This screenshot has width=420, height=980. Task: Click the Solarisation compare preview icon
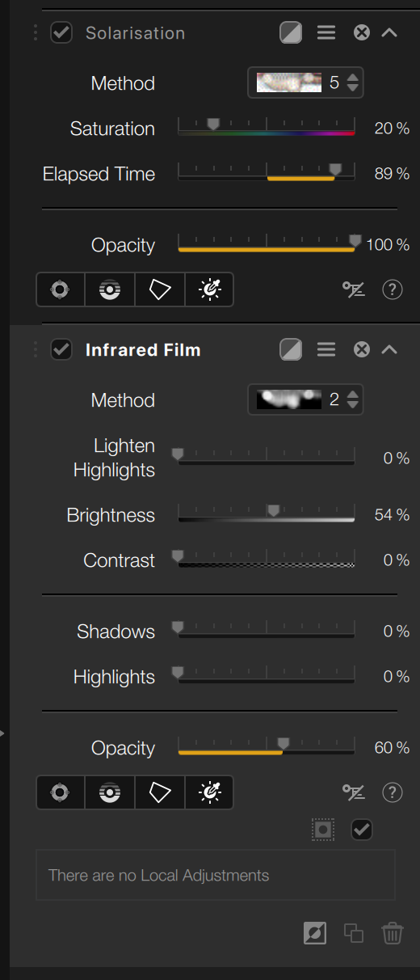coord(291,32)
